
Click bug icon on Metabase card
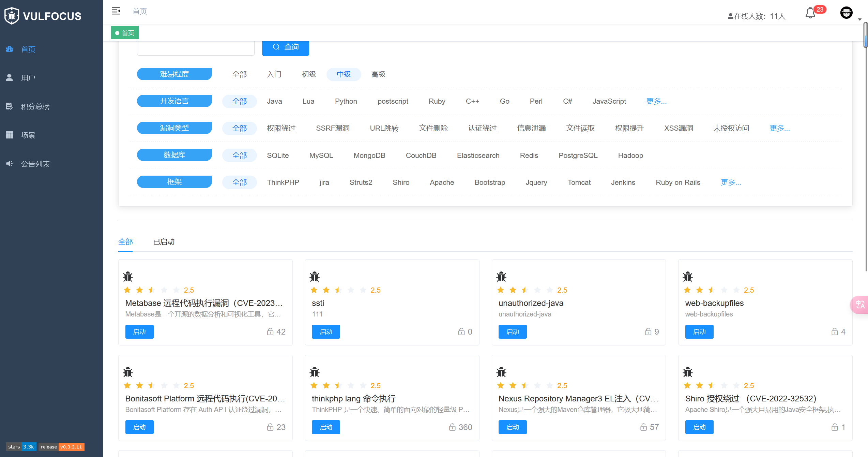[x=128, y=276]
